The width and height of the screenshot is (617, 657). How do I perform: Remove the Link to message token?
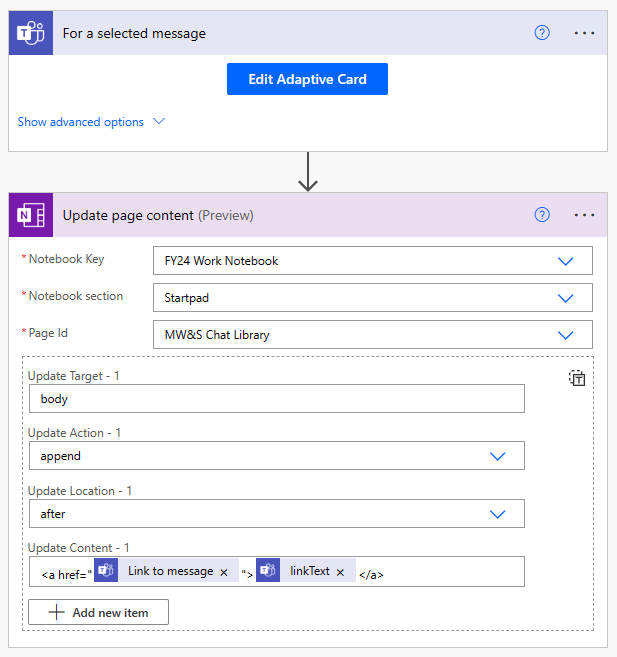point(224,572)
